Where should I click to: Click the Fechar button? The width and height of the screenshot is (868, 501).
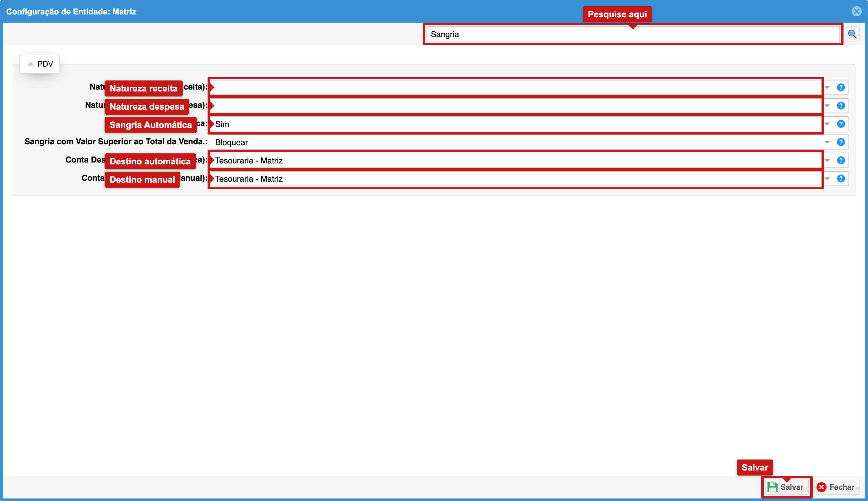click(x=836, y=487)
